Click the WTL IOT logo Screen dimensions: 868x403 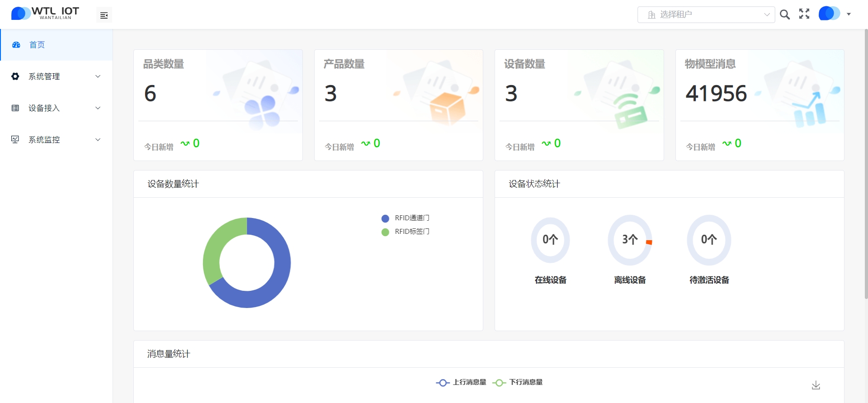(45, 14)
